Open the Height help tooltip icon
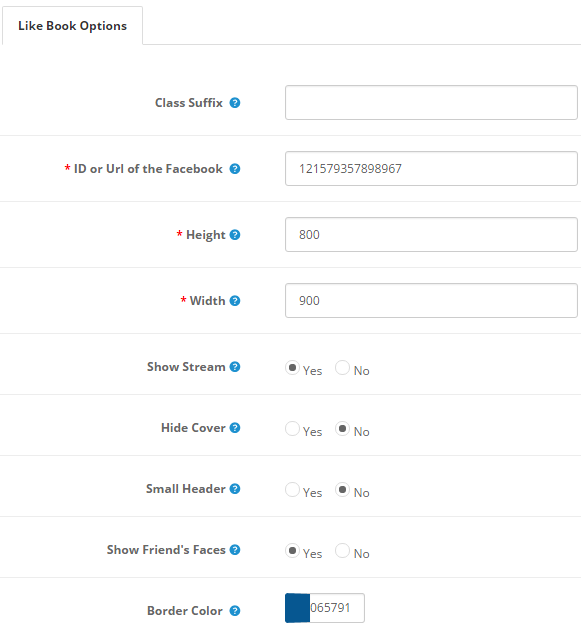Screen dimensions: 581x628 tap(235, 235)
